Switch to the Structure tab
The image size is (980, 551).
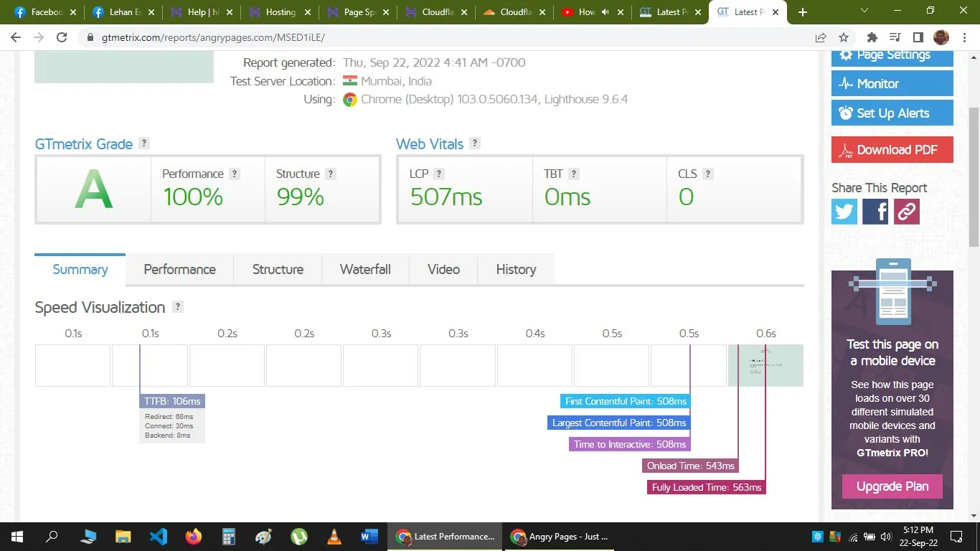coord(278,269)
